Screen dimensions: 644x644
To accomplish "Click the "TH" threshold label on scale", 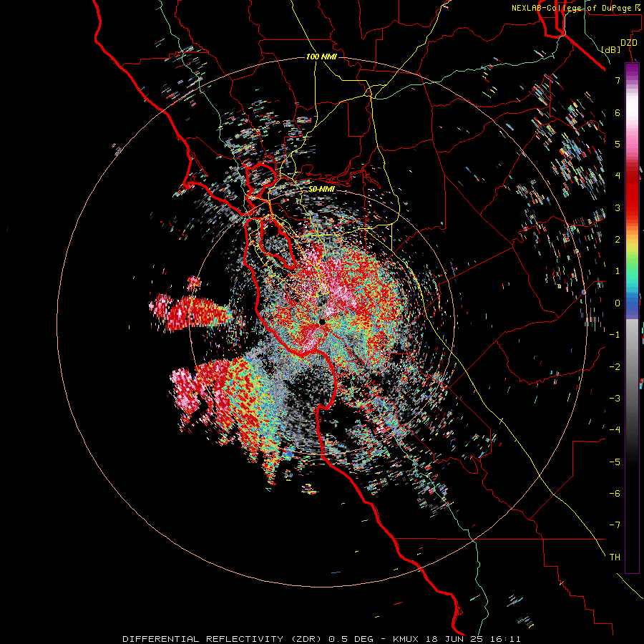I will click(x=615, y=557).
